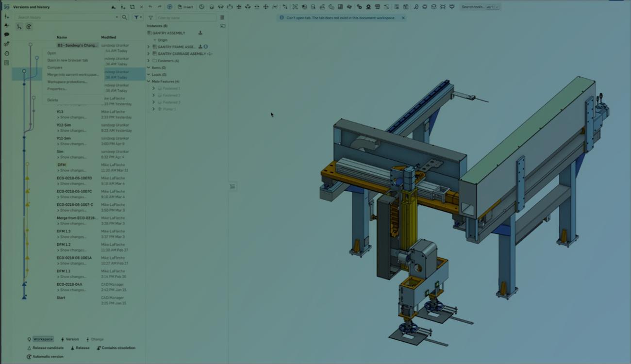Open the filter funnel icon beside the search field
631x364 pixels.
[x=136, y=17]
